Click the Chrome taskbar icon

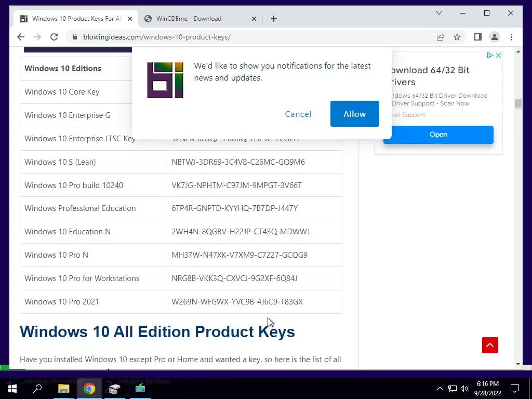[x=89, y=389]
